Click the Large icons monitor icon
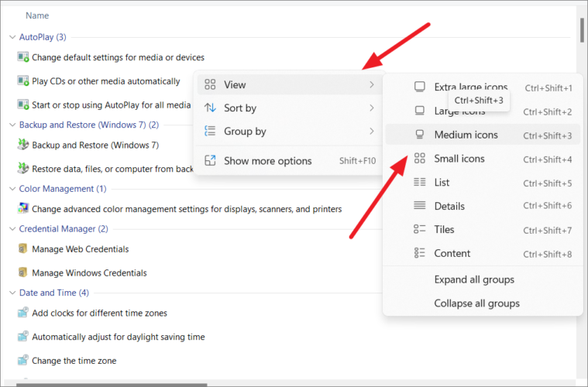The image size is (588, 387). pos(420,111)
